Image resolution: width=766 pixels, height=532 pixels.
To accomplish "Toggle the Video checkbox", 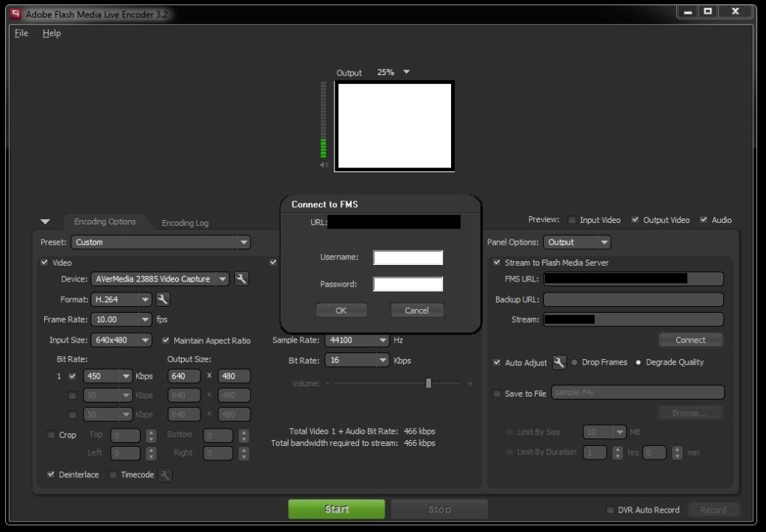I will point(44,263).
